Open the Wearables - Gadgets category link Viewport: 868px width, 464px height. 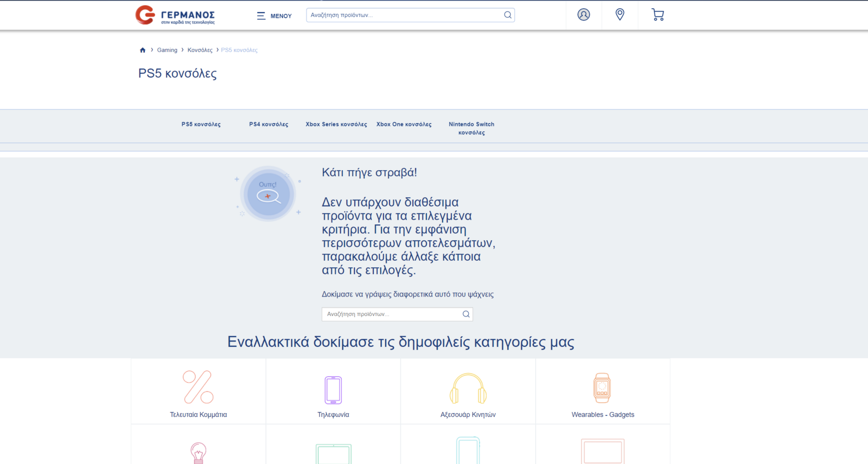click(603, 415)
